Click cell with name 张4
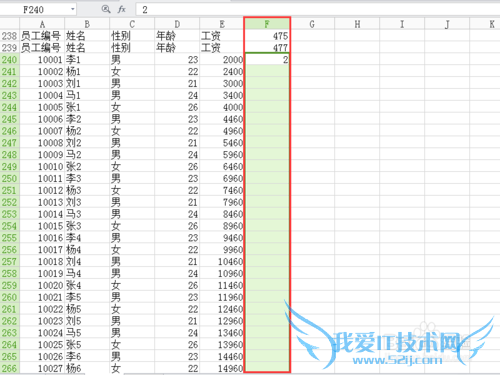 pos(87,285)
